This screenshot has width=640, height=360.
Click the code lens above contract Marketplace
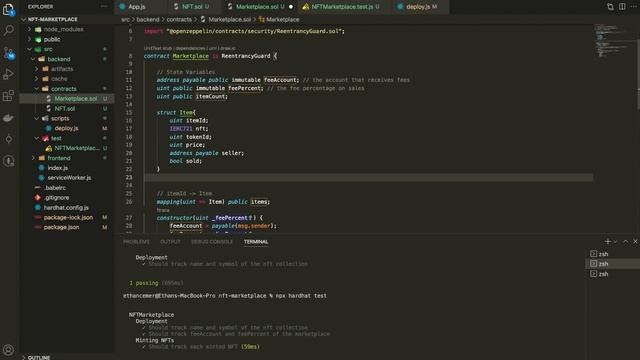[x=189, y=48]
